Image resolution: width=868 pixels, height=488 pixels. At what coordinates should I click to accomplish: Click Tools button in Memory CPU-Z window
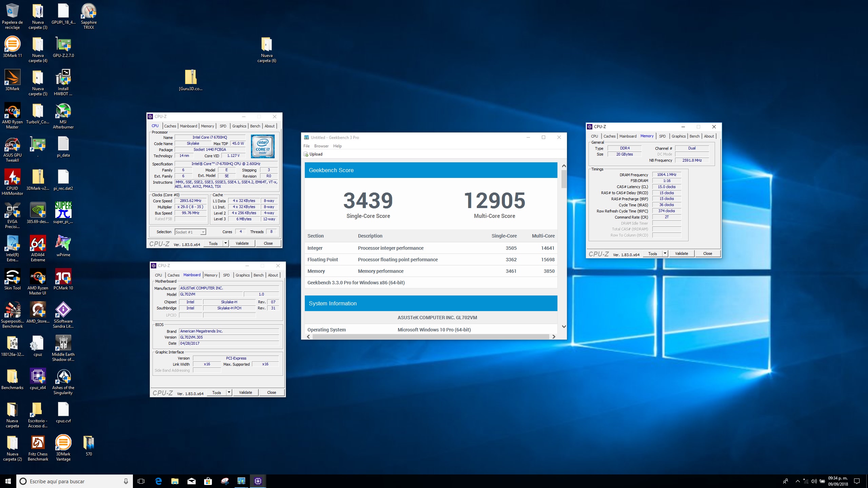[x=652, y=253]
